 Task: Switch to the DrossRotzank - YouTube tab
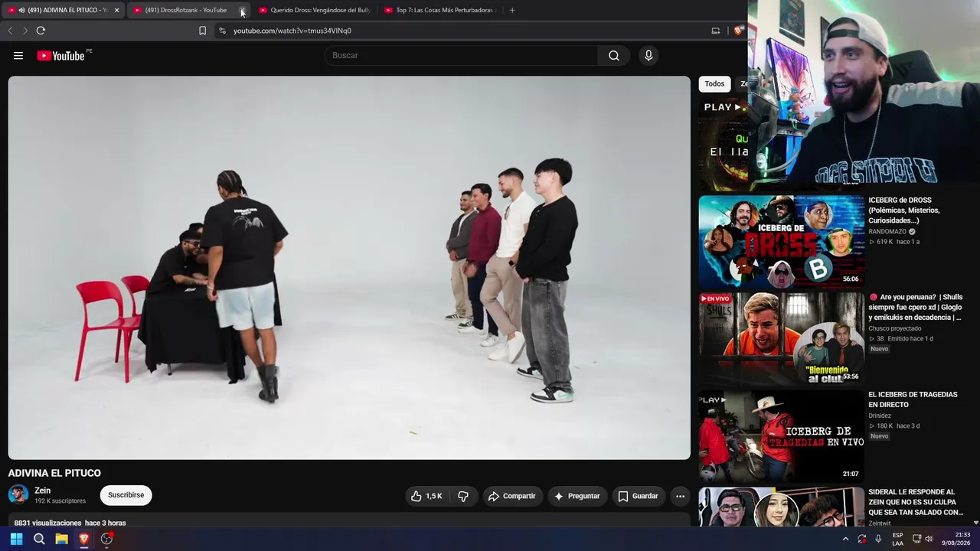point(189,10)
